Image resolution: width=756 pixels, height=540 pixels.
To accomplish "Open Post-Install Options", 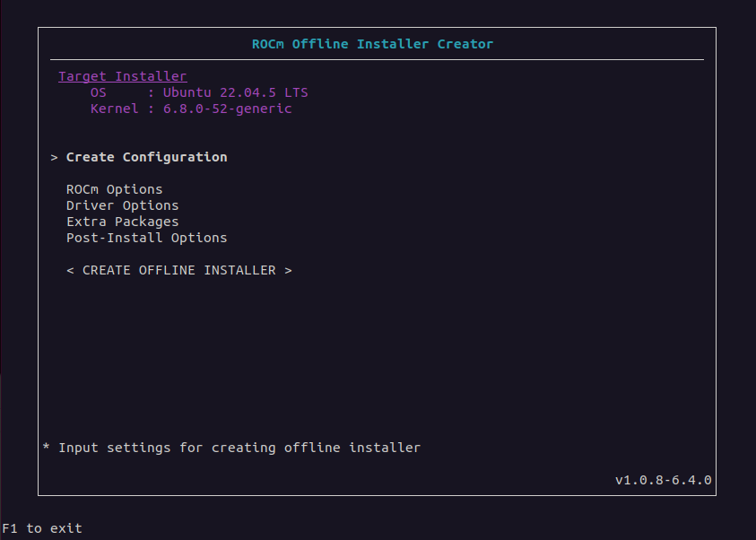I will coord(146,238).
